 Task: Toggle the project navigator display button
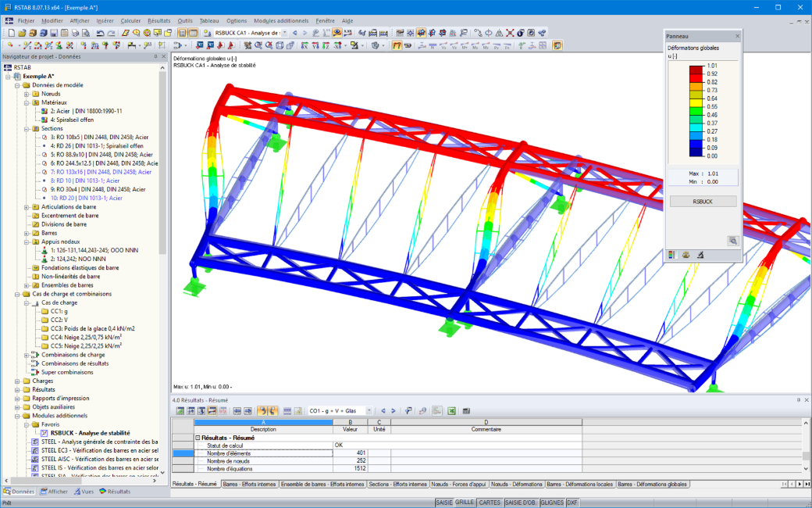pos(182,33)
